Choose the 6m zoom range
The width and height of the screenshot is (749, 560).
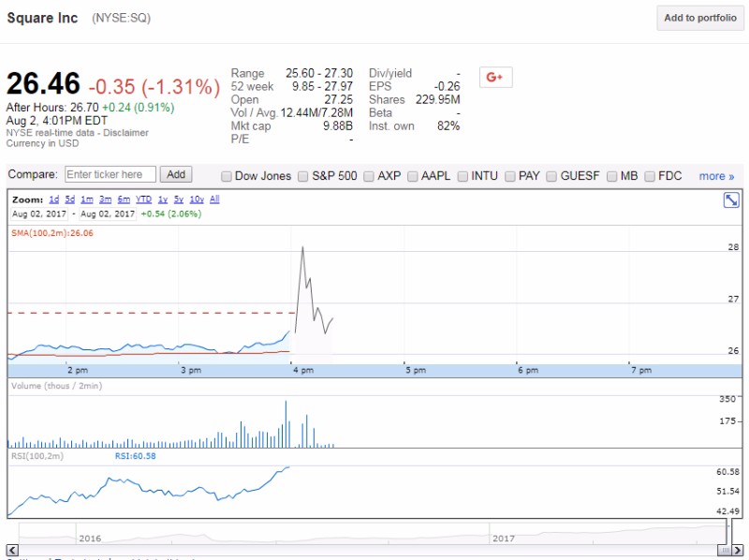point(124,199)
